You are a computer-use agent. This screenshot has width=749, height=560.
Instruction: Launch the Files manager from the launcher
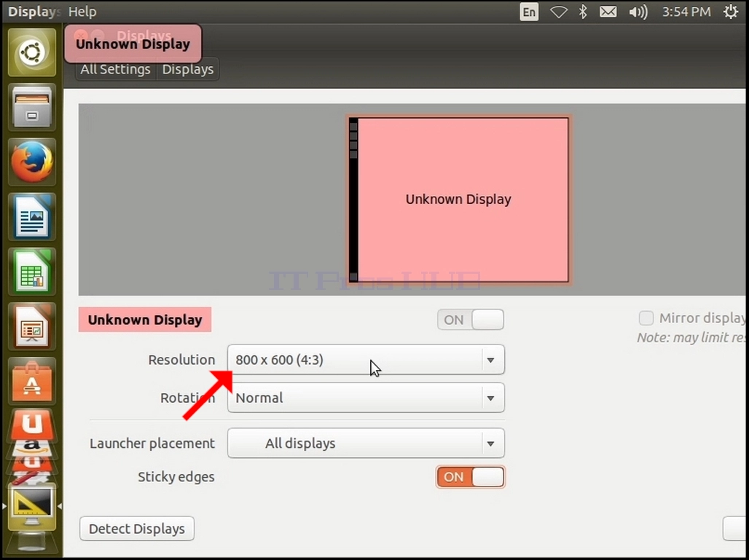pos(32,107)
